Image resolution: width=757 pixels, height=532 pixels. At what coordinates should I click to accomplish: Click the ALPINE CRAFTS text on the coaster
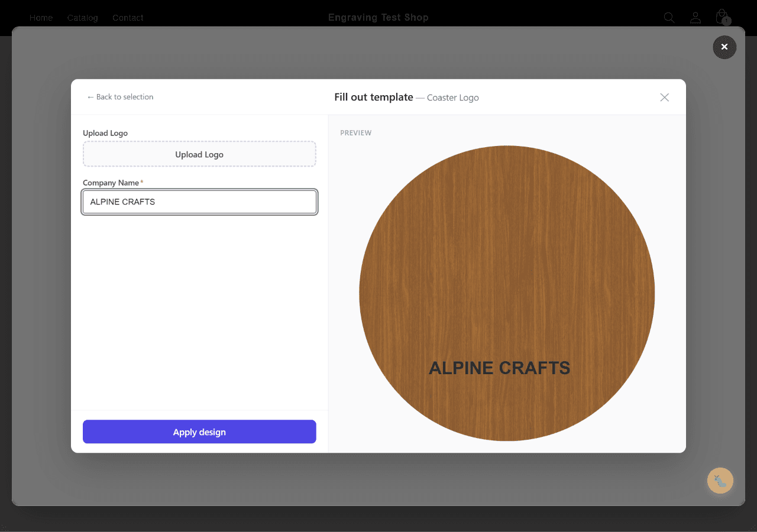(x=500, y=367)
